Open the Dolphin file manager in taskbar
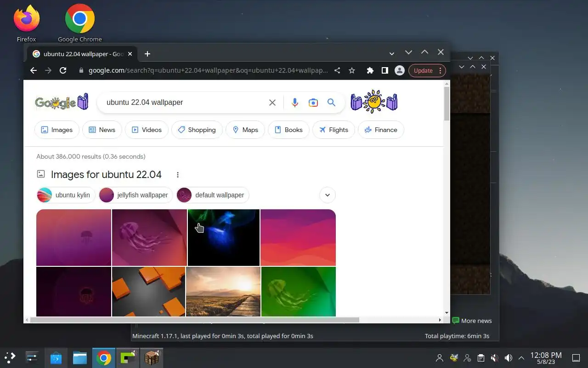 tap(80, 357)
